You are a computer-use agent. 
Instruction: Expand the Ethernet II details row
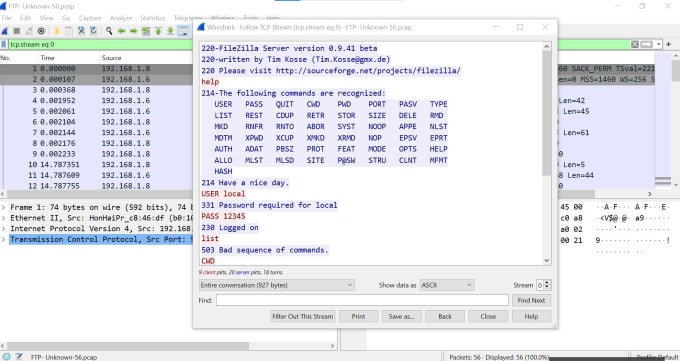click(3, 218)
